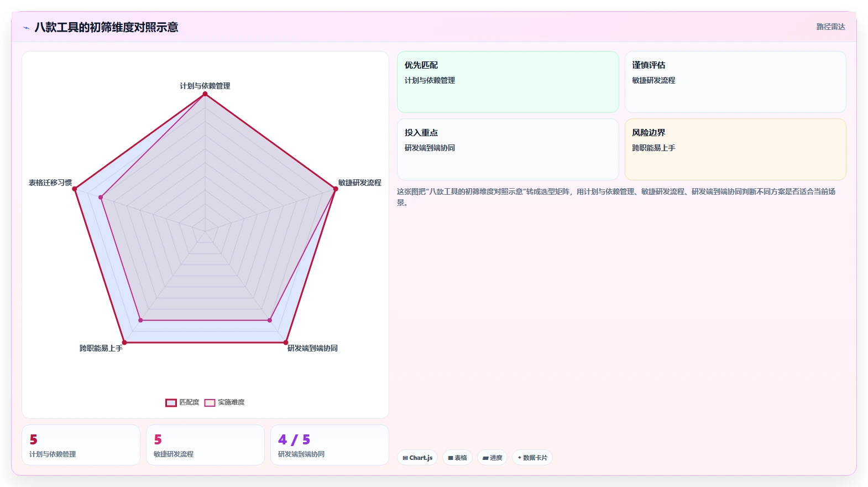Open the 优先匹配 card
868x487 pixels.
508,82
